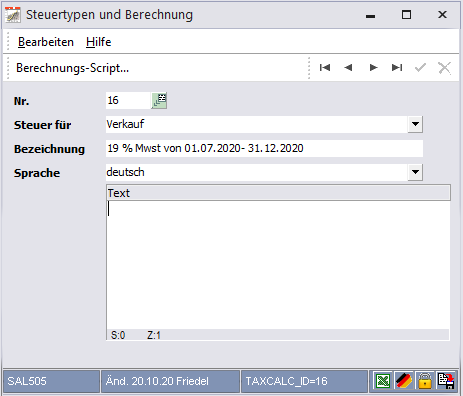Expand the Steuer für dropdown arrow
The height and width of the screenshot is (396, 463).
[415, 124]
